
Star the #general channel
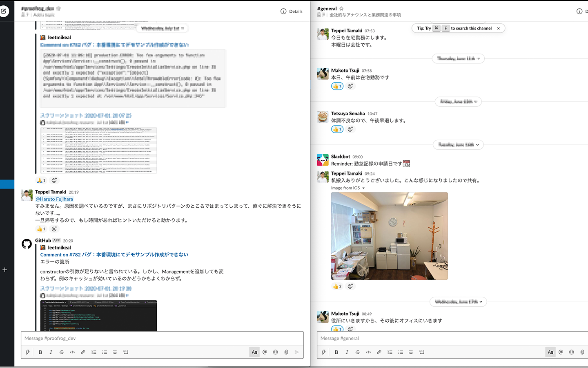point(341,9)
